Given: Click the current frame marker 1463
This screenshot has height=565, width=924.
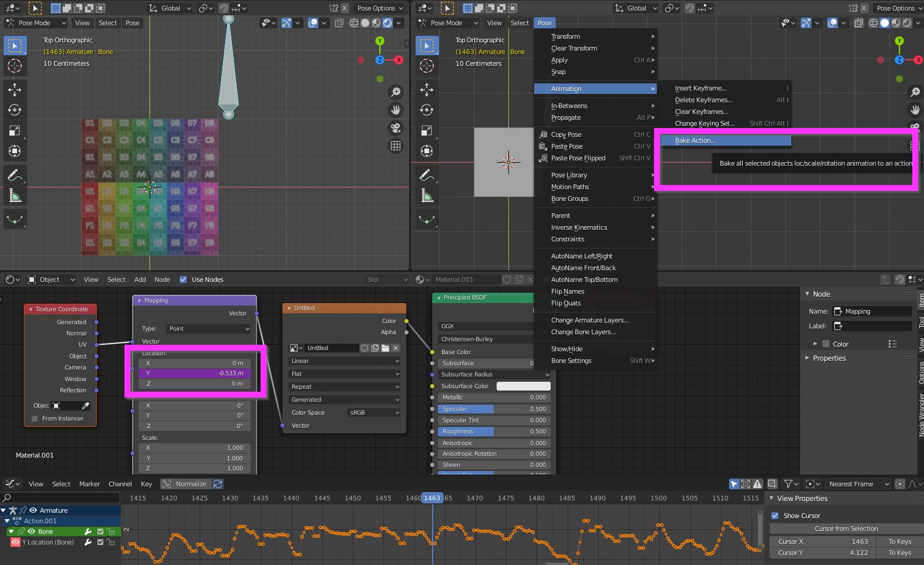Looking at the screenshot, I should click(432, 498).
